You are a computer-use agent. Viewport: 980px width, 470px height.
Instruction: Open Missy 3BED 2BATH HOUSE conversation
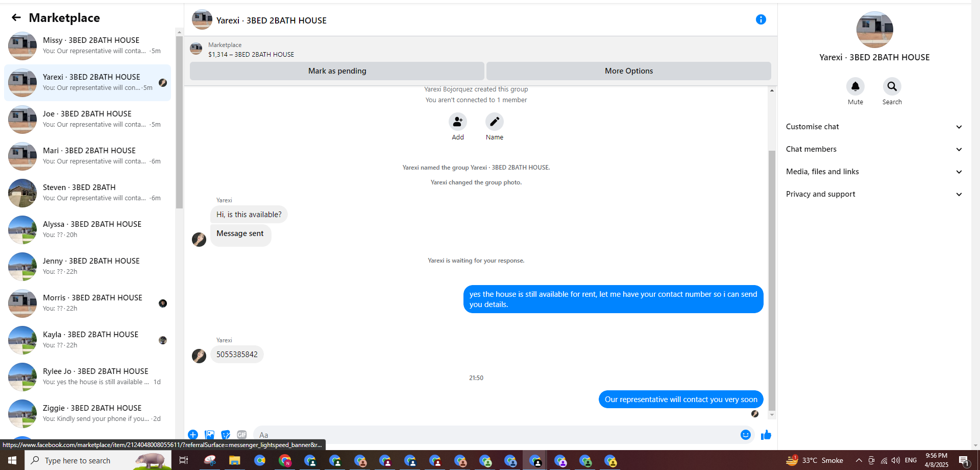(x=88, y=46)
